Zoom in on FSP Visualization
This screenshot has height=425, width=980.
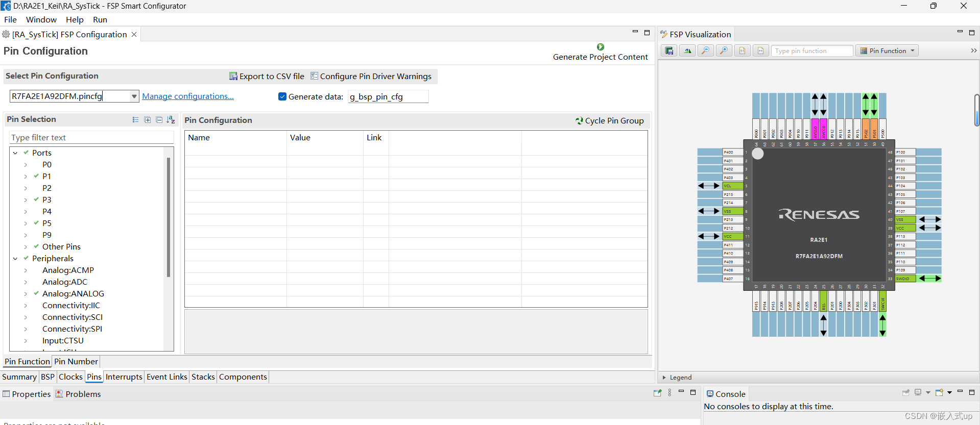(724, 51)
